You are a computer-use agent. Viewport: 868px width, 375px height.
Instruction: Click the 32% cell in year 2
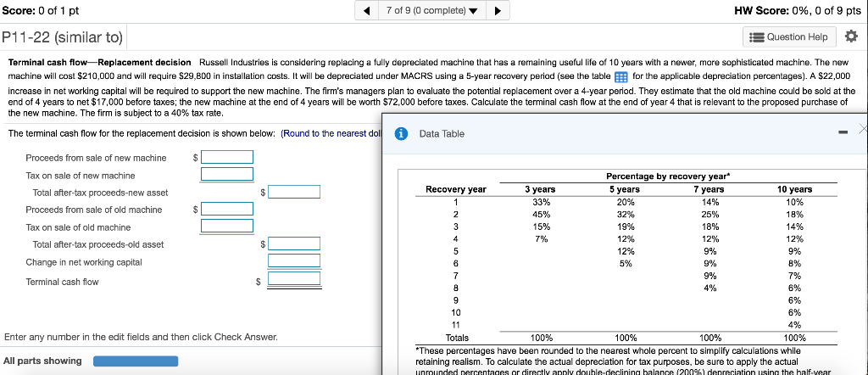pos(626,215)
